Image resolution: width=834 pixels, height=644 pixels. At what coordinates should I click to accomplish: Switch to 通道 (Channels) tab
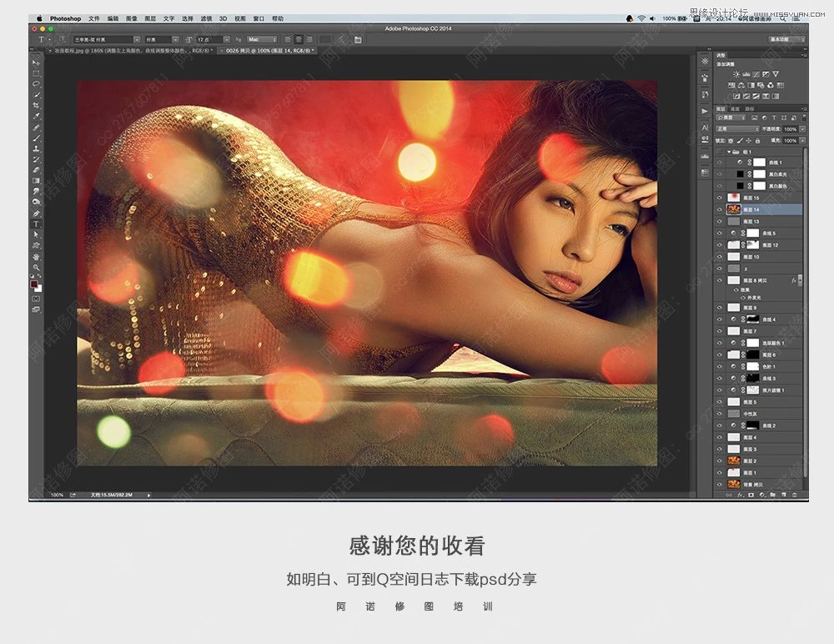coord(735,108)
